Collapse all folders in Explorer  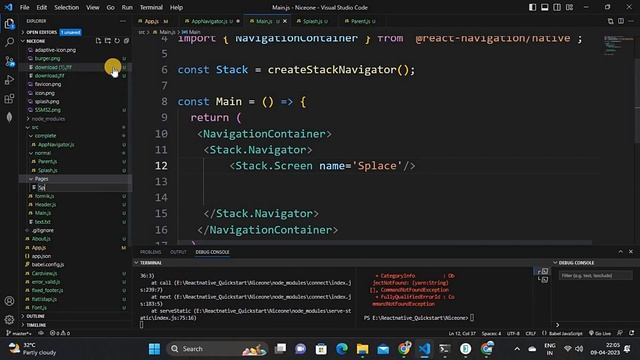[127, 41]
